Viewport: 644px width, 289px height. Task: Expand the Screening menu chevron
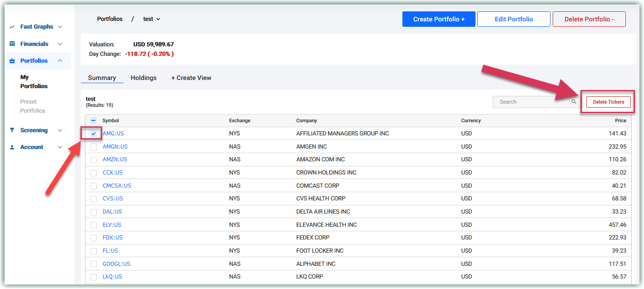[x=60, y=130]
